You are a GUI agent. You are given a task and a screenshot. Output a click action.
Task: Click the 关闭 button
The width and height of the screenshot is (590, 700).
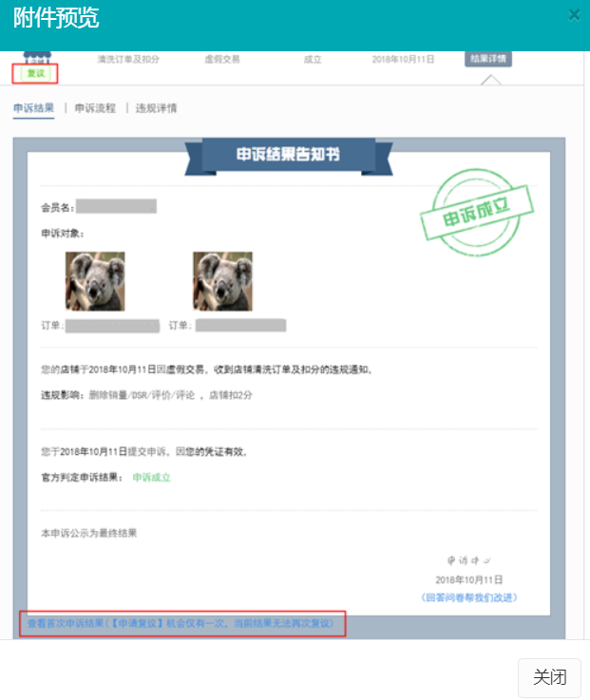point(549,677)
